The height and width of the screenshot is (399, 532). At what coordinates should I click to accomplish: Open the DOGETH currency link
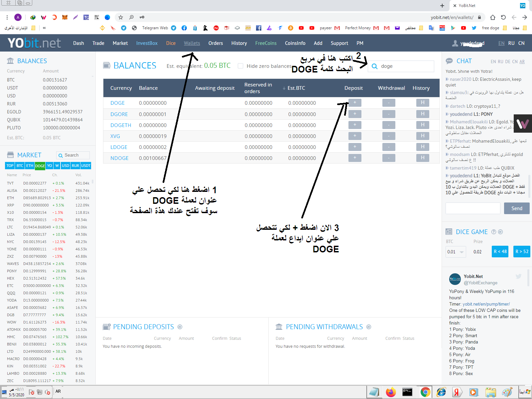[x=121, y=125]
